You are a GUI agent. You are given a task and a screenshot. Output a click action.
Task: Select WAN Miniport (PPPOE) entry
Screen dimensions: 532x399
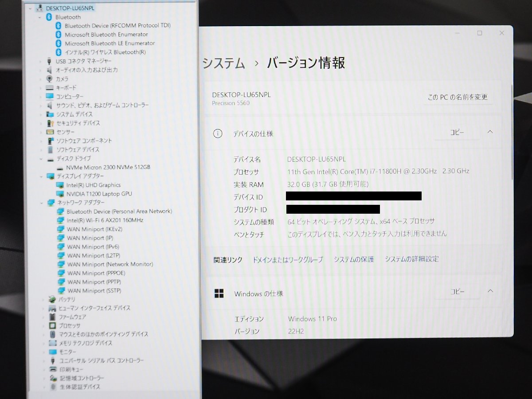96,273
